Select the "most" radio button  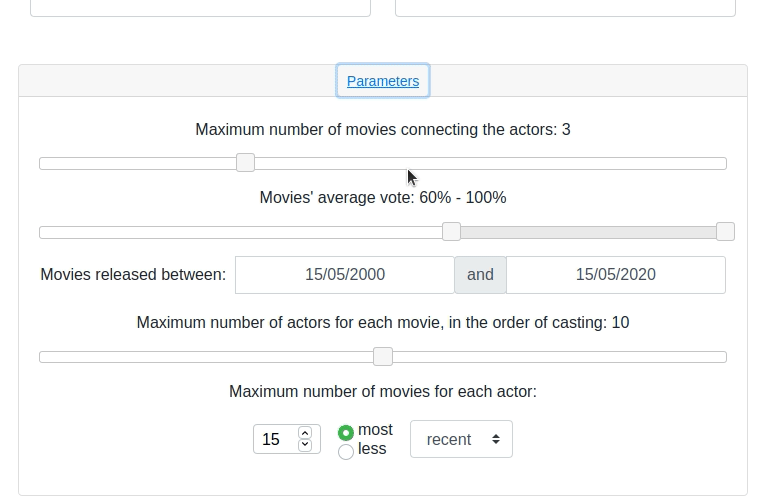pos(346,432)
